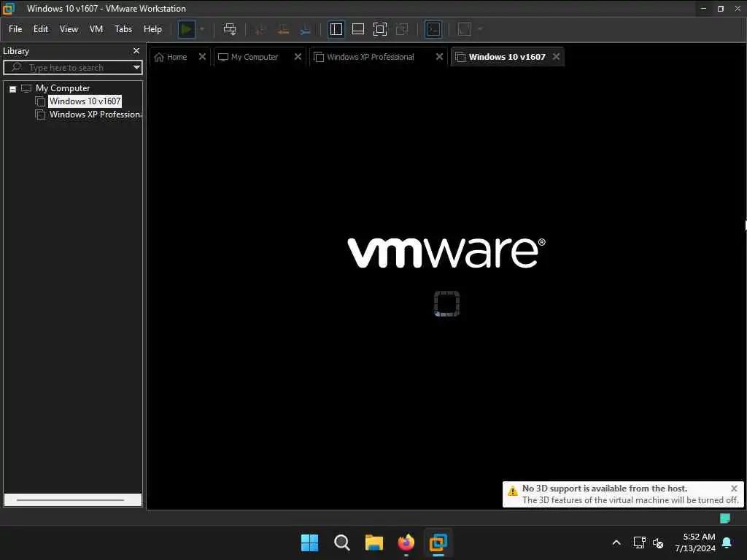Click the teal status bar message icon
The height and width of the screenshot is (560, 747).
pos(725,518)
